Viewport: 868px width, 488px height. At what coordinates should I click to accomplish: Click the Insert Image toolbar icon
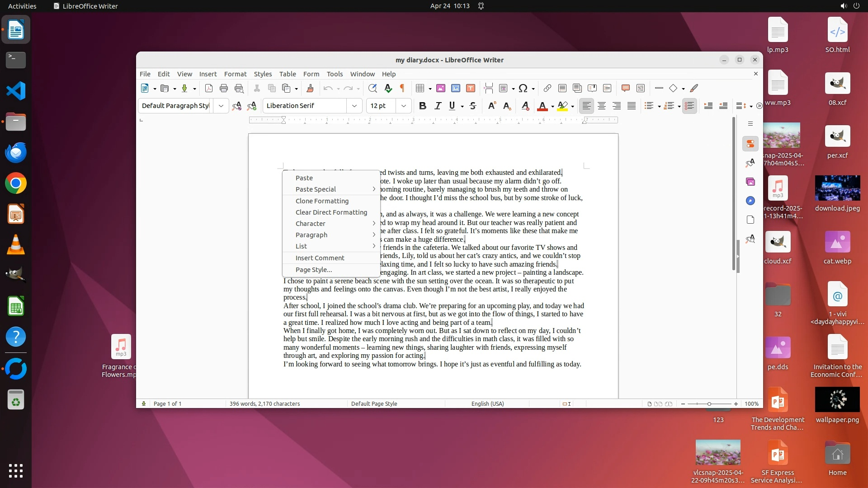pos(440,88)
